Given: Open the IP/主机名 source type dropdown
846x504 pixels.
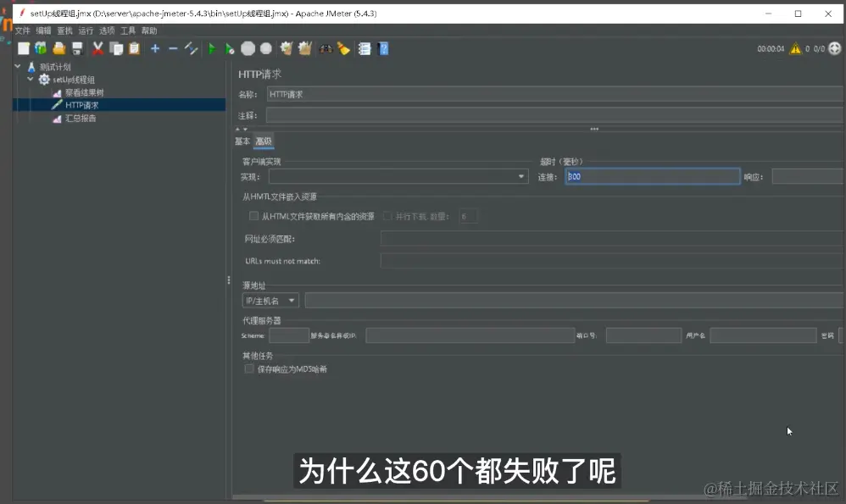Looking at the screenshot, I should [270, 300].
